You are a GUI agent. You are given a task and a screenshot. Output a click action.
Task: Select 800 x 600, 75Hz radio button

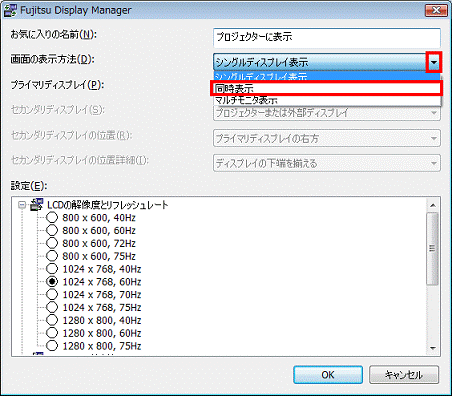pyautogui.click(x=52, y=256)
